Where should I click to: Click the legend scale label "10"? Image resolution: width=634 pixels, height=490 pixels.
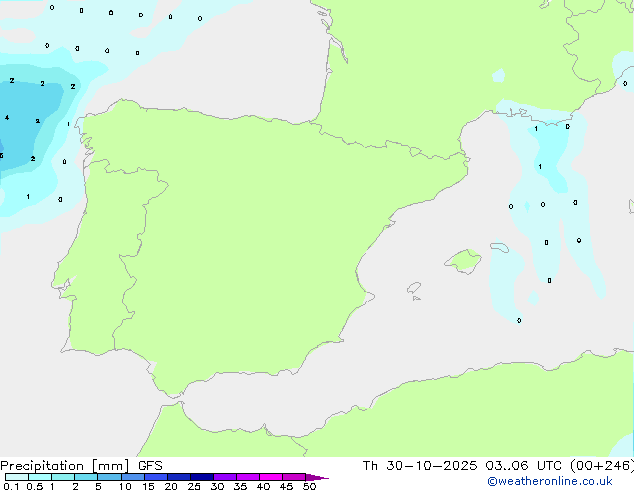(125, 486)
